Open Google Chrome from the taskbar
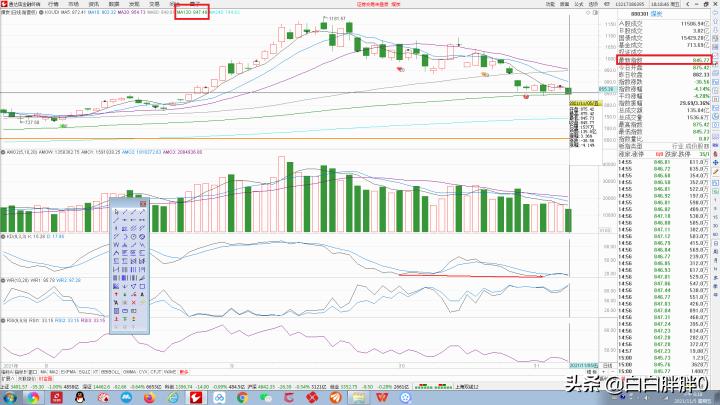The image size is (720, 405). point(242,398)
